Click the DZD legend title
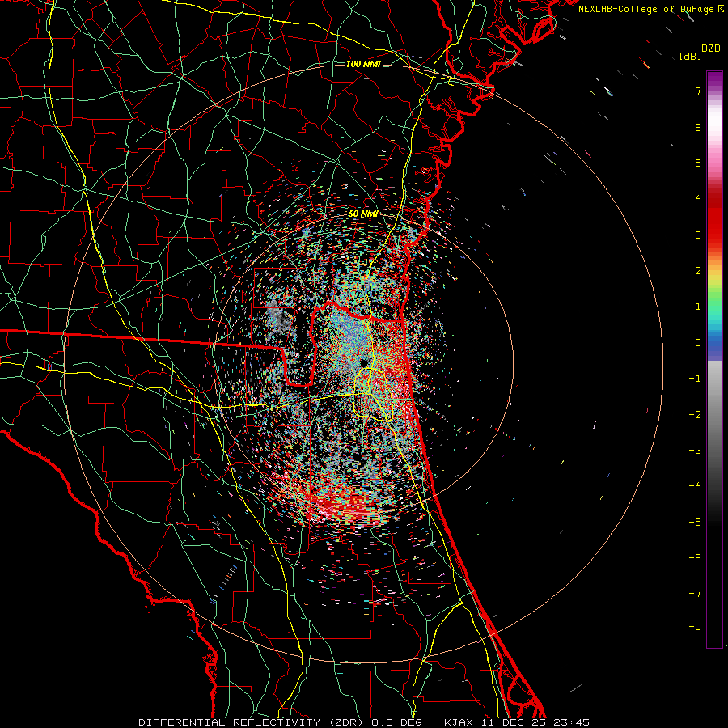 click(x=711, y=49)
